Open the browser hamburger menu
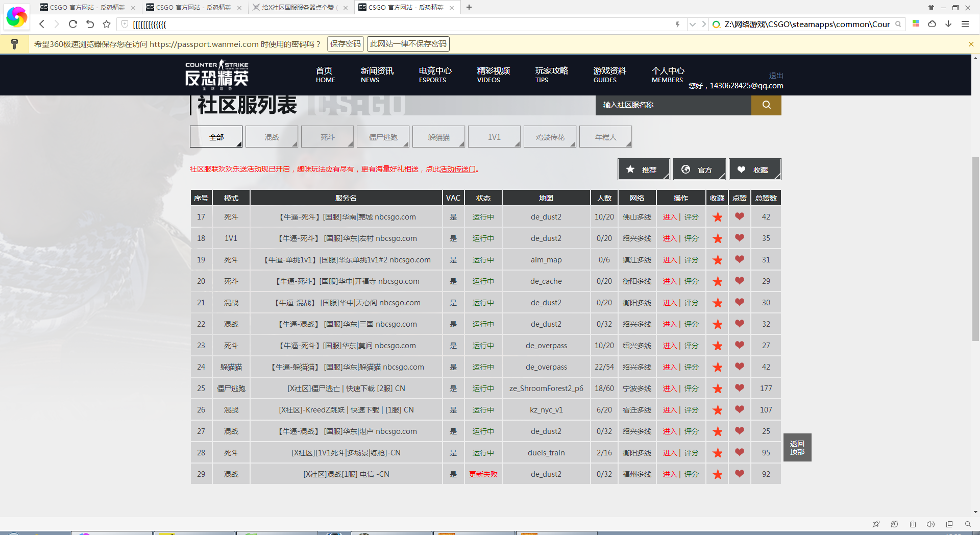The height and width of the screenshot is (535, 980). [965, 24]
